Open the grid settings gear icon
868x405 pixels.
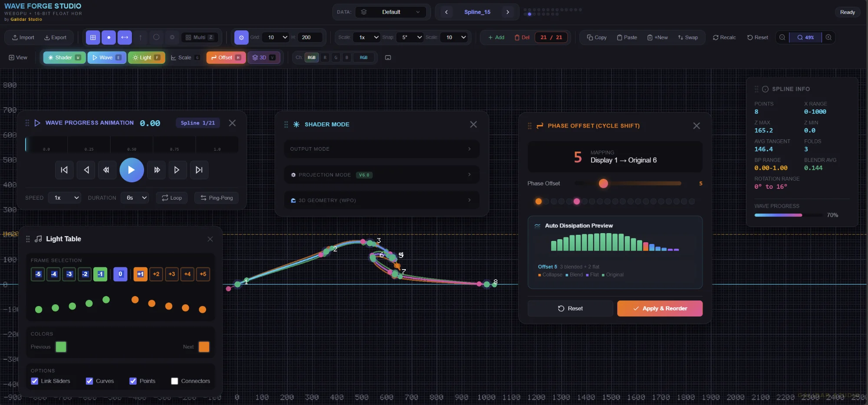pyautogui.click(x=241, y=37)
